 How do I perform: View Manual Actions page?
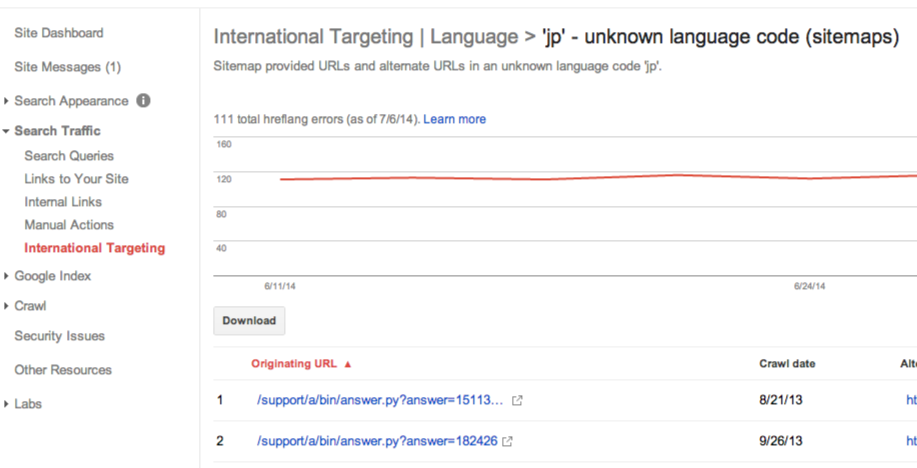click(x=69, y=225)
